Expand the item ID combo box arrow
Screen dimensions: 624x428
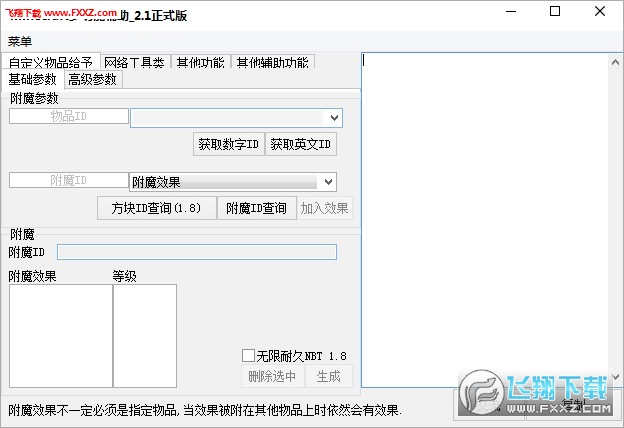point(334,118)
